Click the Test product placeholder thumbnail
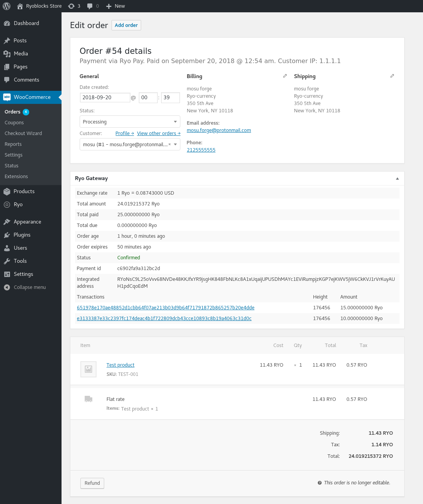This screenshot has height=504, width=423. [x=88, y=369]
